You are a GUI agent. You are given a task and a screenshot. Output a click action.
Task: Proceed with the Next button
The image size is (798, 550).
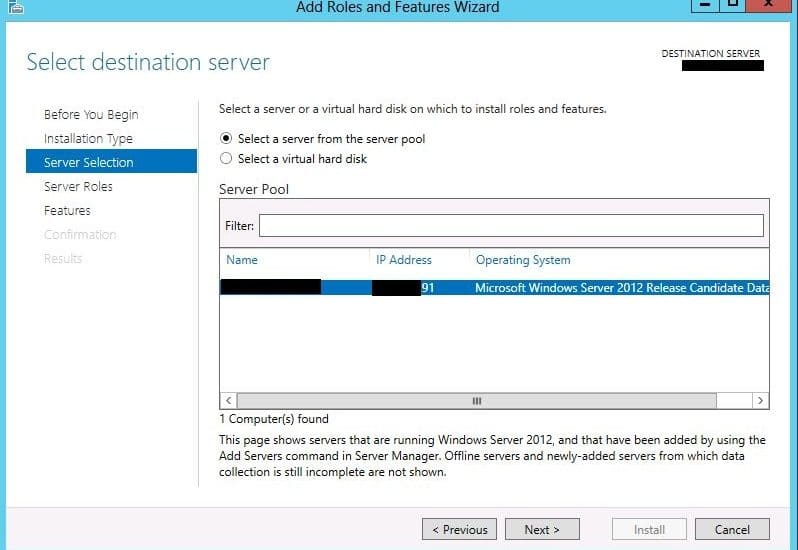(x=542, y=529)
